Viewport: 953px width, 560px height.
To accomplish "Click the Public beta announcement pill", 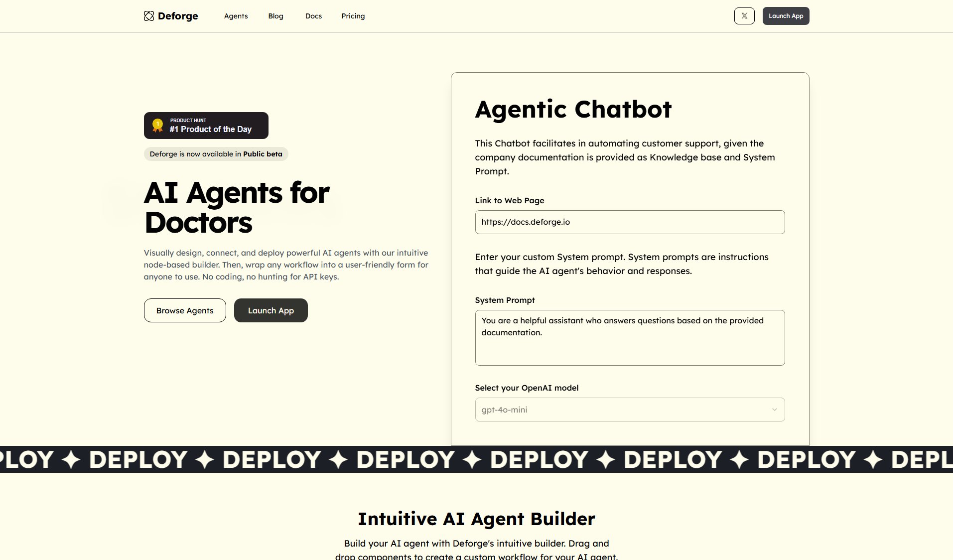I will (216, 154).
